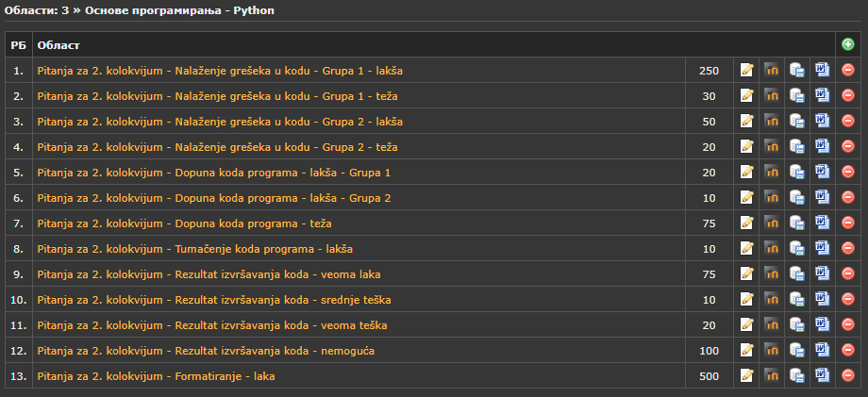The width and height of the screenshot is (868, 397).
Task: Remove row 12 with the red minus icon
Action: pos(847,350)
